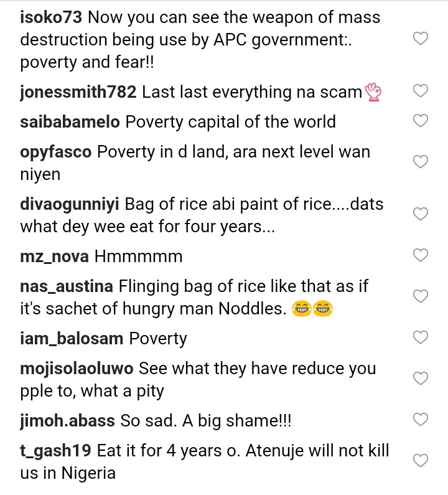Open mojisolaoluwo's profile
This screenshot has width=448, height=495.
pos(77,368)
